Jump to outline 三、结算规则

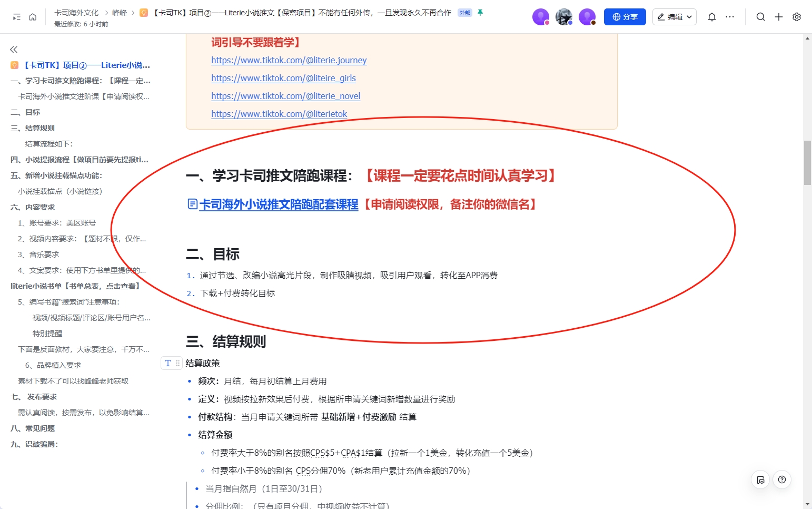click(33, 128)
